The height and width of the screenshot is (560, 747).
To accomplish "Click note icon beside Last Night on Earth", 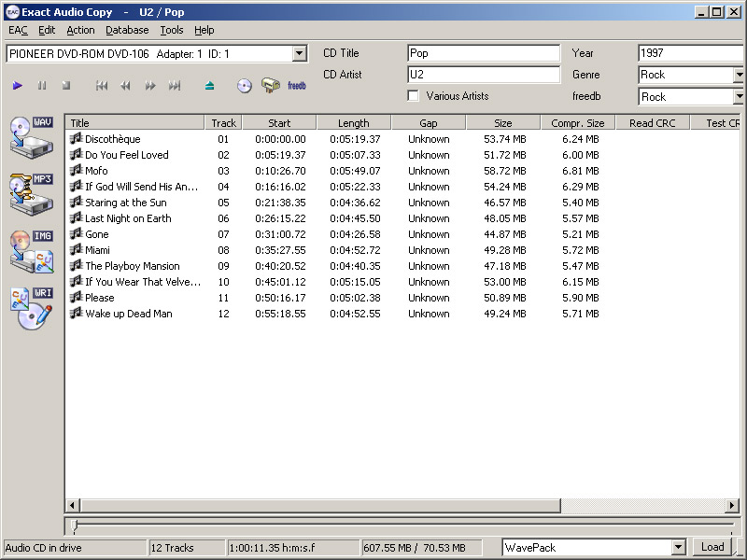I will click(76, 217).
